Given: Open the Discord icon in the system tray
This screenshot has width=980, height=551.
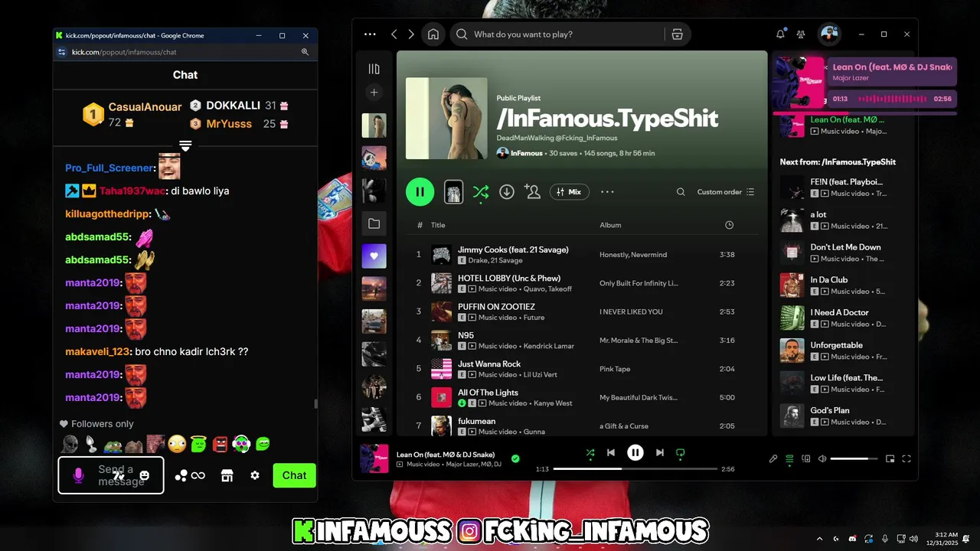Looking at the screenshot, I should coord(852,539).
